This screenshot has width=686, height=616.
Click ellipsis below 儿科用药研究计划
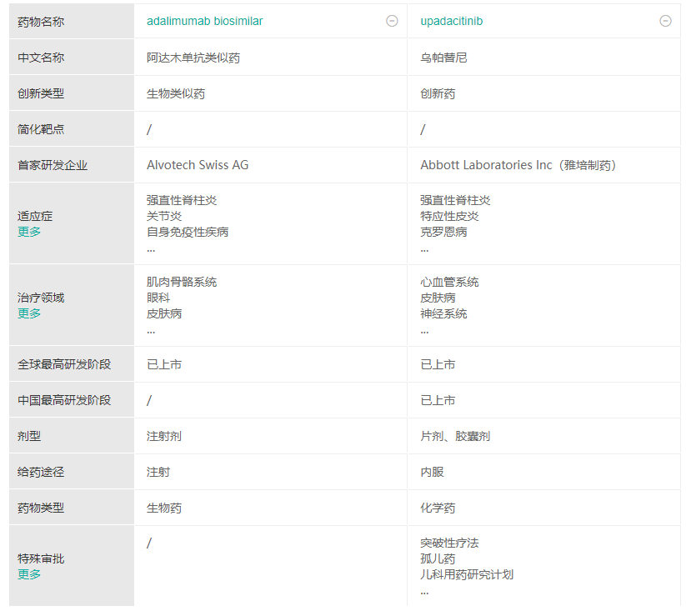click(424, 591)
